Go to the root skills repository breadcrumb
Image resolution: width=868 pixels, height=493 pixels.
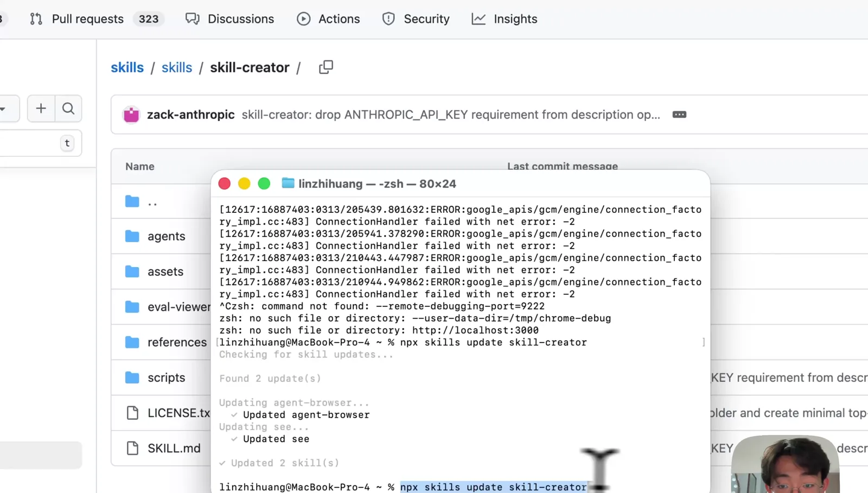point(127,67)
